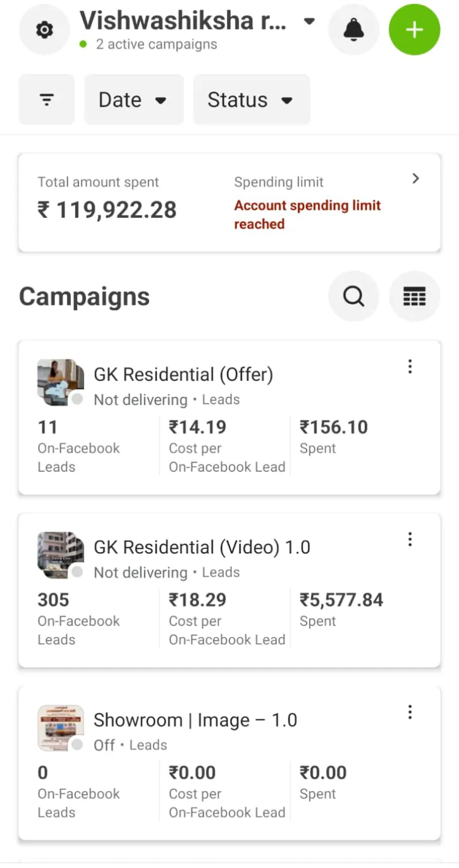Expand spending limit details chevron
This screenshot has width=459, height=868.
pyautogui.click(x=415, y=179)
